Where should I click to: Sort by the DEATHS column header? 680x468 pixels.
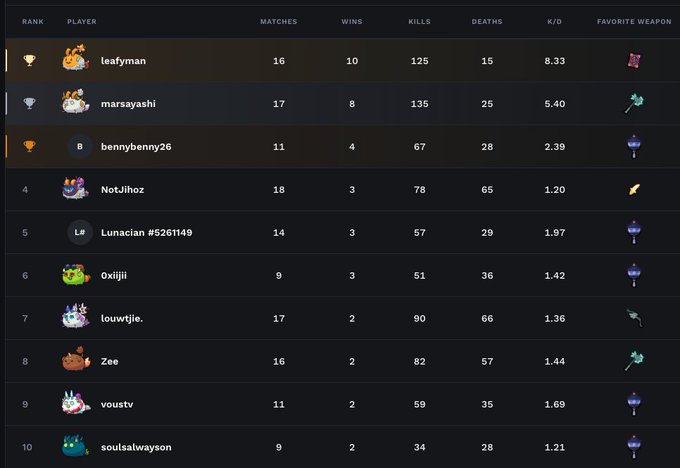487,21
